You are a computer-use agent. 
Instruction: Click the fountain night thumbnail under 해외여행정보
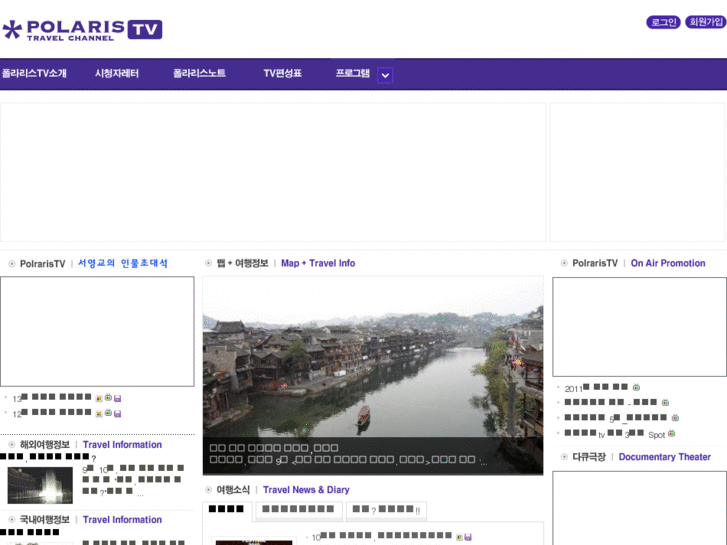click(40, 485)
